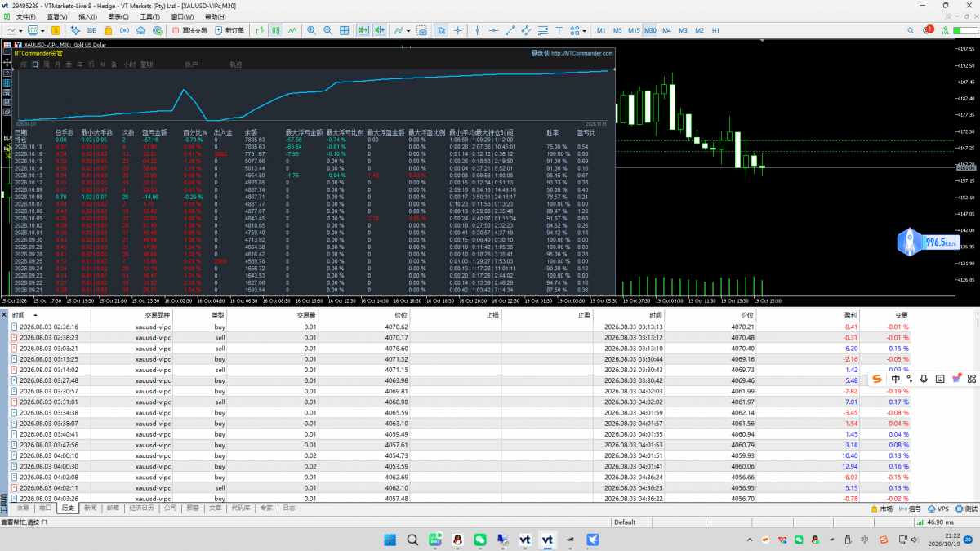Open the 图表 menu
Viewport: 980px width, 551px height.
(x=118, y=16)
